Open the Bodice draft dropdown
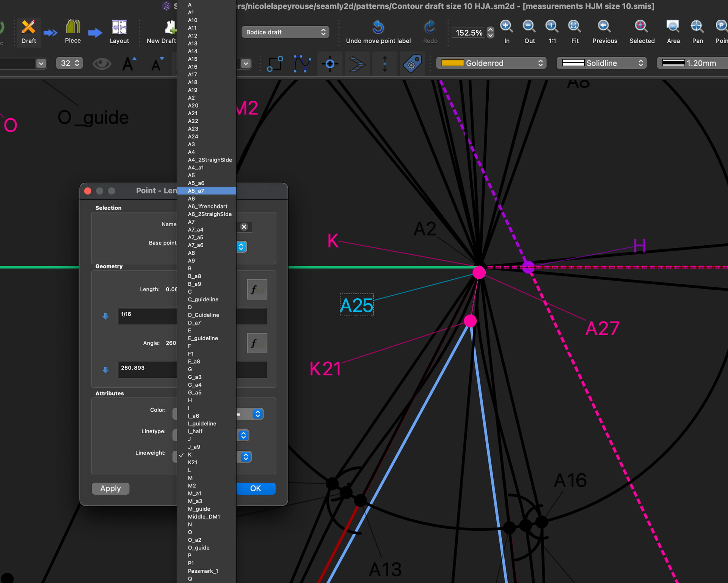This screenshot has height=583, width=728. pyautogui.click(x=286, y=32)
